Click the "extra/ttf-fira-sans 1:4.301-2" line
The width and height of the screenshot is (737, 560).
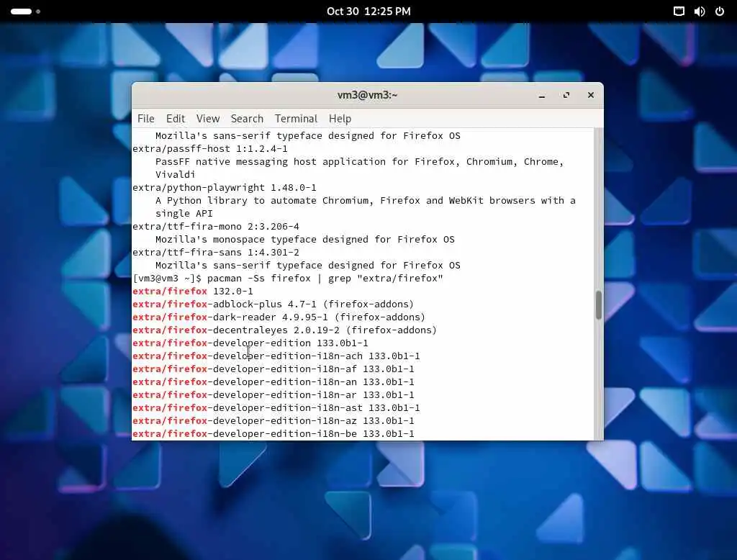216,252
